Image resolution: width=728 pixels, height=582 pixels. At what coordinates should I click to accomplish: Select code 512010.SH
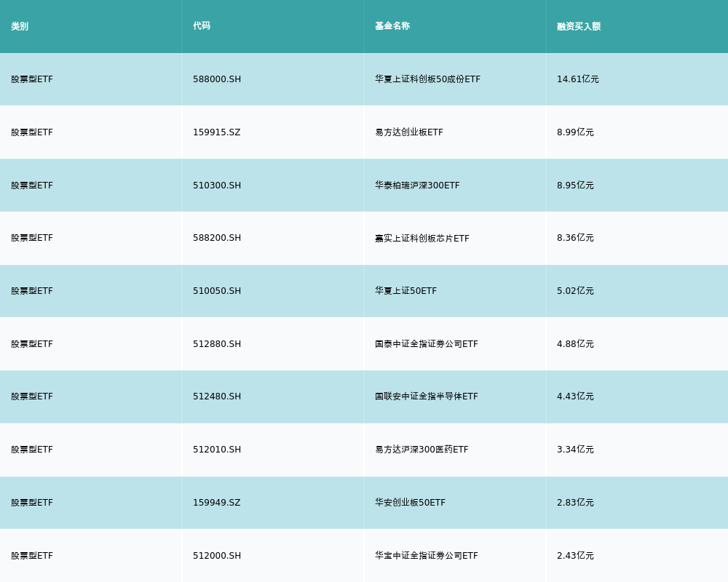click(x=217, y=450)
